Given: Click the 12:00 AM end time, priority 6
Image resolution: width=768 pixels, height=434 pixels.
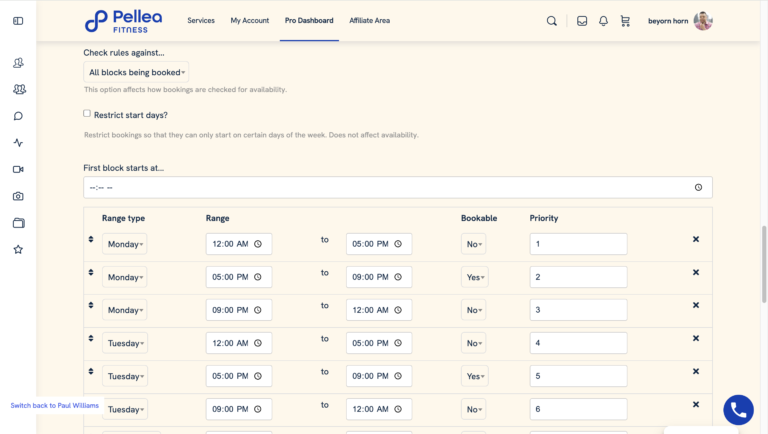Looking at the screenshot, I should coord(379,410).
